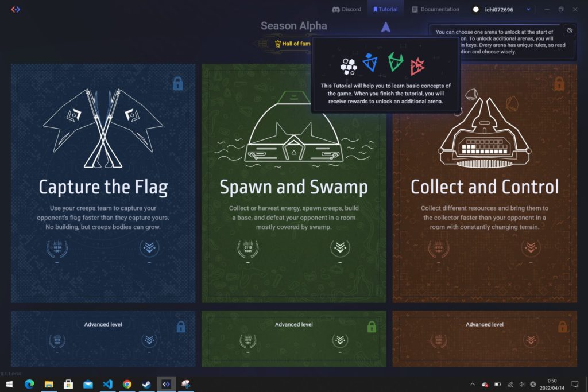Click the green Advanced level lock icon

372,327
